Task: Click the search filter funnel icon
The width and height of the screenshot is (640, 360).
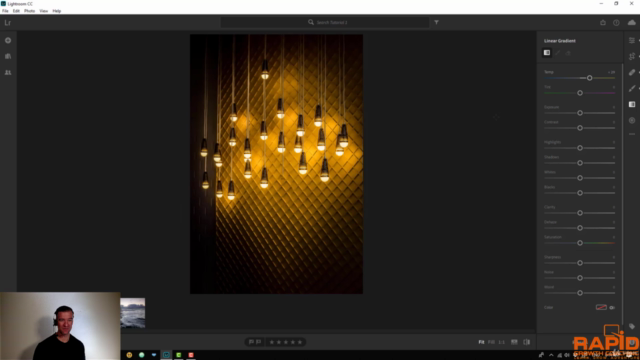Action: tap(436, 22)
